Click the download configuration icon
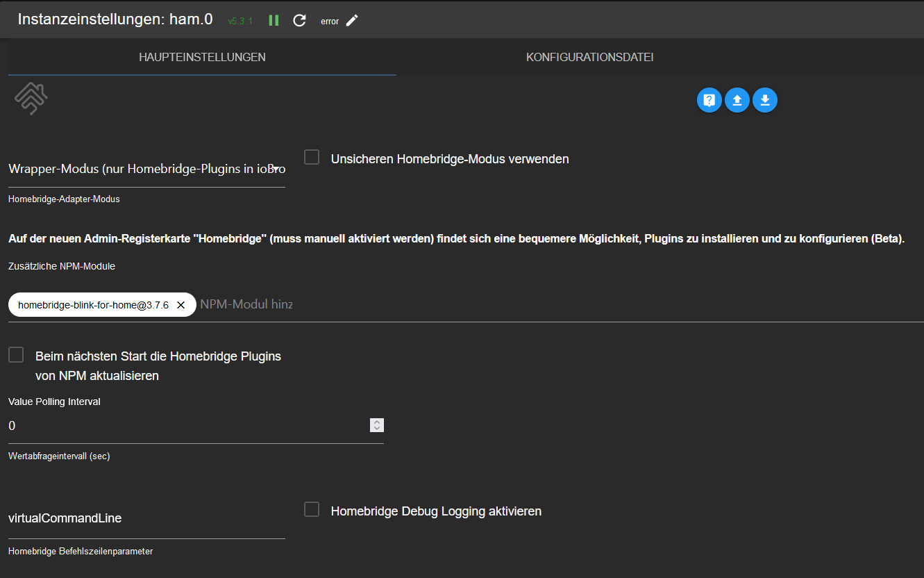 click(x=765, y=100)
